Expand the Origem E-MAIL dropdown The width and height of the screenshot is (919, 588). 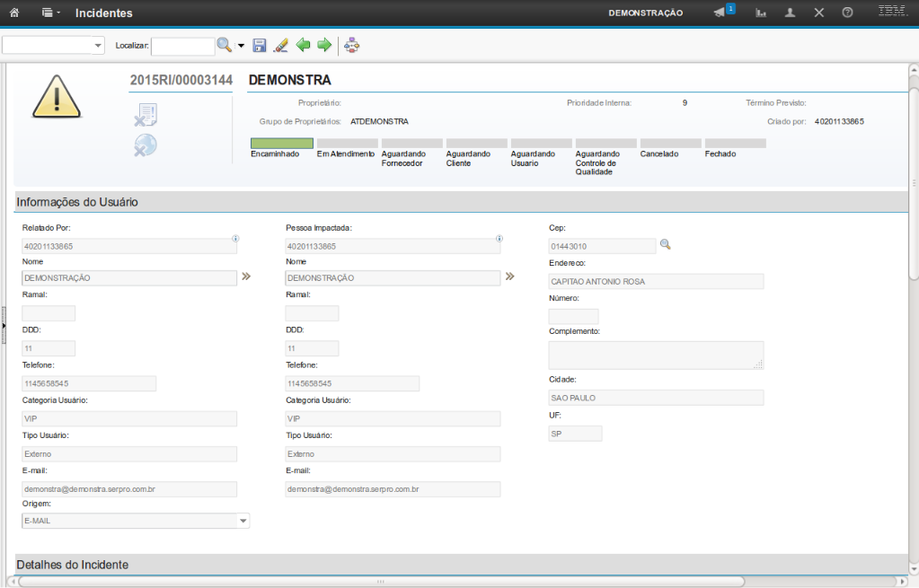(x=243, y=521)
